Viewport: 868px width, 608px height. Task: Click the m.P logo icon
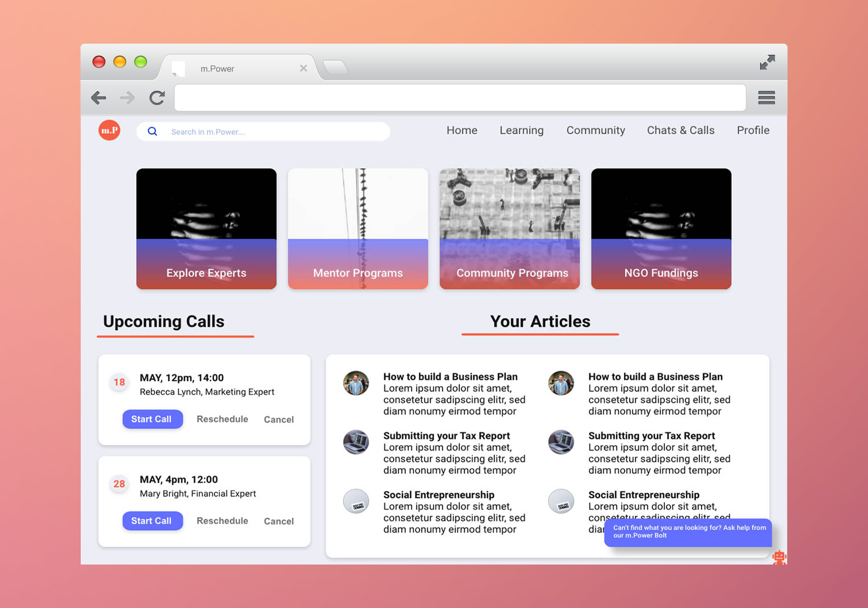[109, 130]
